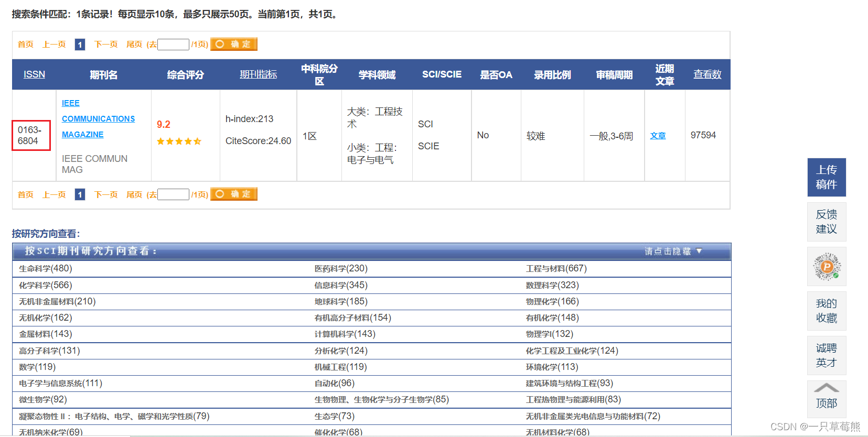The width and height of the screenshot is (868, 437).
Task: Collapse the SCI research direction panel
Action: coord(673,252)
